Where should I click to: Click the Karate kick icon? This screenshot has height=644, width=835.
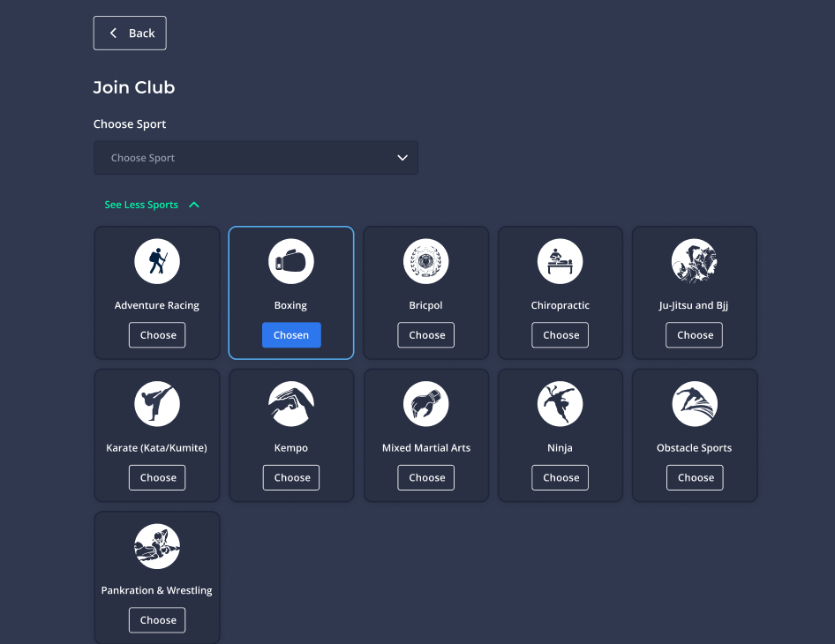click(x=157, y=404)
